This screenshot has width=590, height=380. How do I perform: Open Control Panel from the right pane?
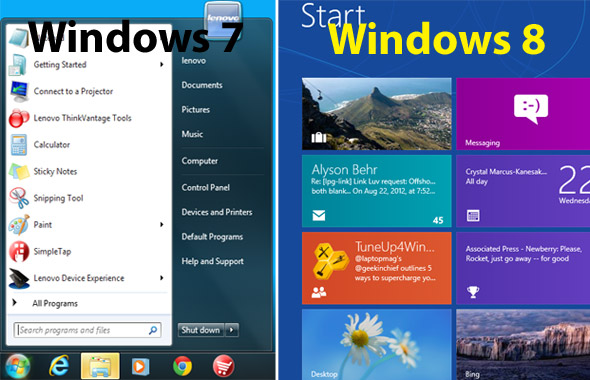[x=205, y=187]
